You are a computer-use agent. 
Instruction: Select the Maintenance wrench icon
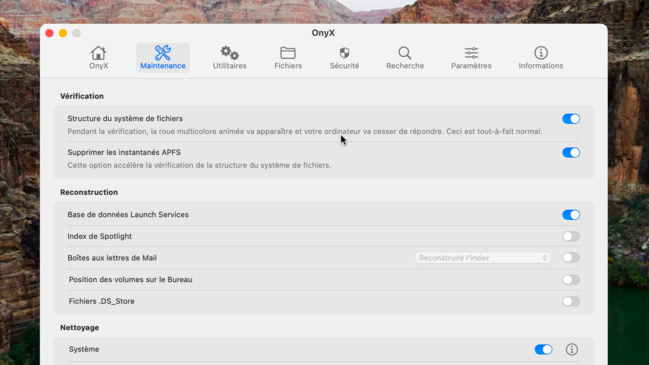(x=163, y=53)
